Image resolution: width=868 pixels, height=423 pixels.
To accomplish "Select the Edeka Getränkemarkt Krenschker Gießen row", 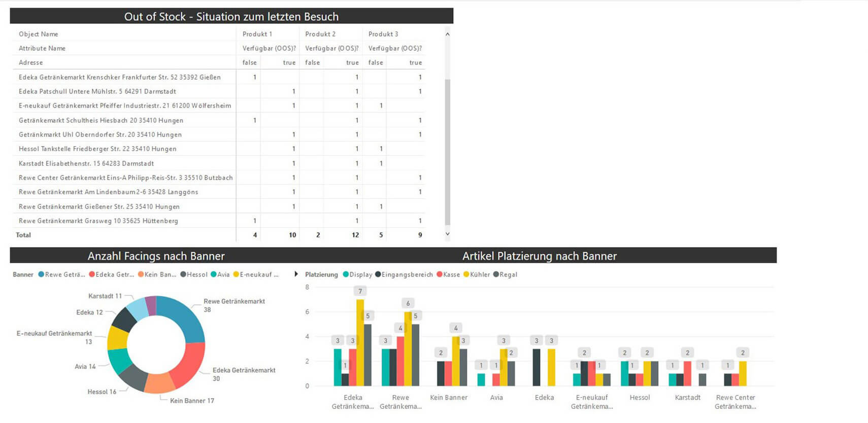I will tap(218, 77).
